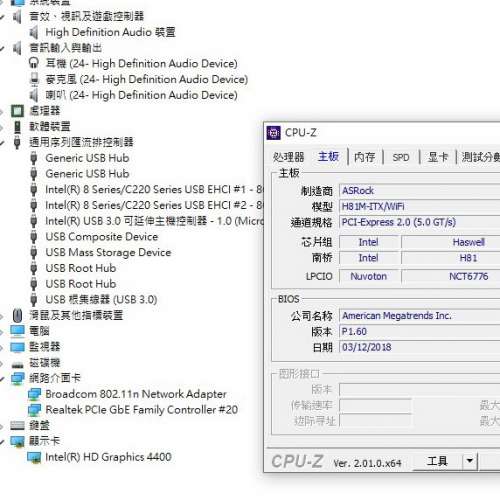Click the Broadcom 802.11n adapter icon
Image resolution: width=500 pixels, height=500 pixels.
[34, 394]
